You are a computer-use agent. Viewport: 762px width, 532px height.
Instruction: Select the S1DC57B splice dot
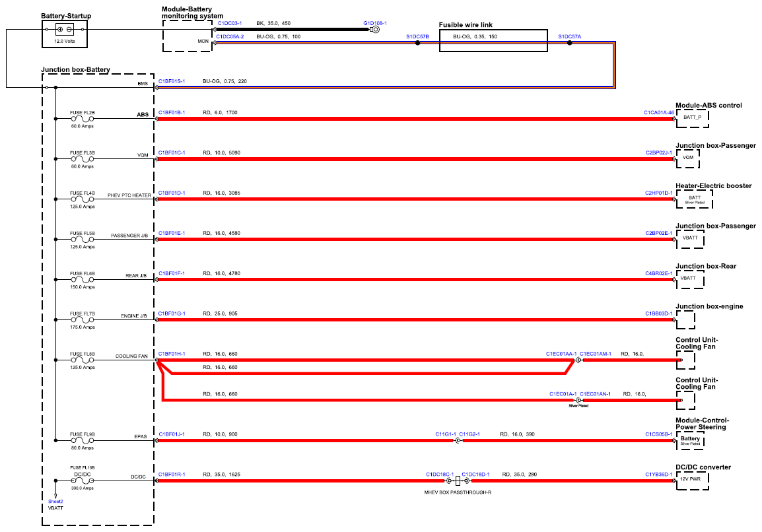point(417,43)
